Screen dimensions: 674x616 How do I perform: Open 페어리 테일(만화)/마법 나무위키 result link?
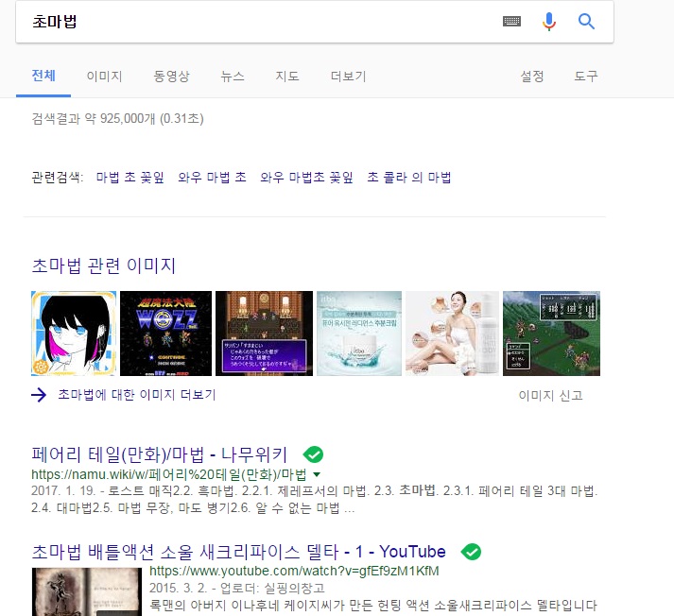click(160, 453)
